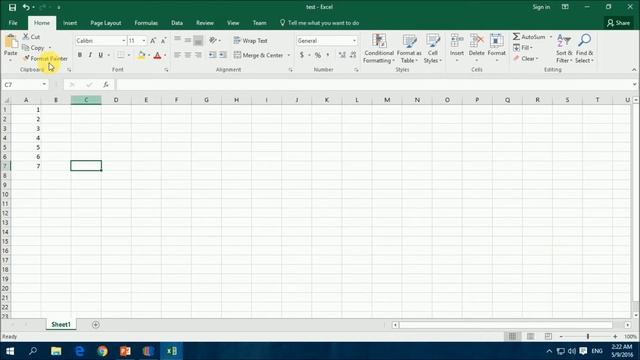Click the Tell me what you want to do box
The image size is (640, 360).
pyautogui.click(x=319, y=23)
